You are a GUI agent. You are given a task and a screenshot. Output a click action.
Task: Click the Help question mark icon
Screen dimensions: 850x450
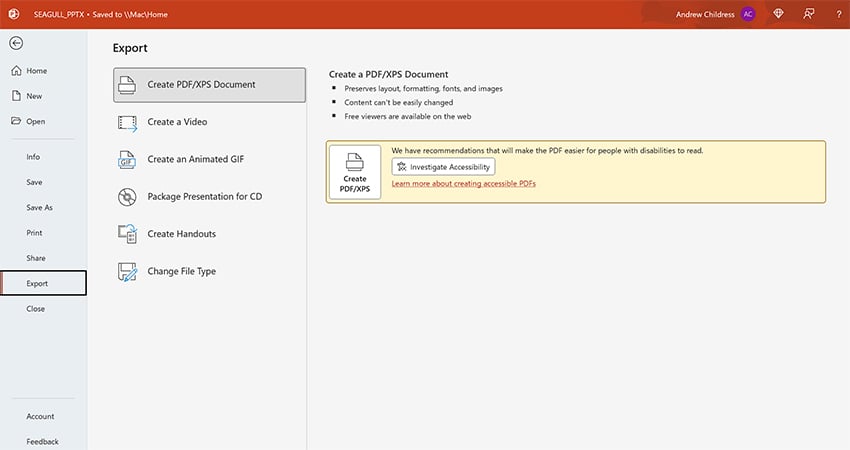click(837, 14)
